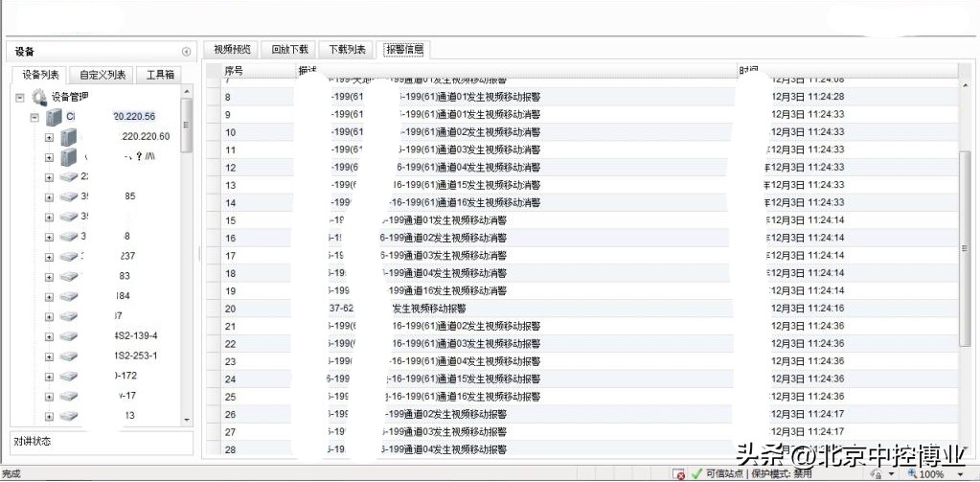980x482 pixels.
Task: Click the drive icon of the device ending 1S2-253-1
Action: tap(69, 356)
